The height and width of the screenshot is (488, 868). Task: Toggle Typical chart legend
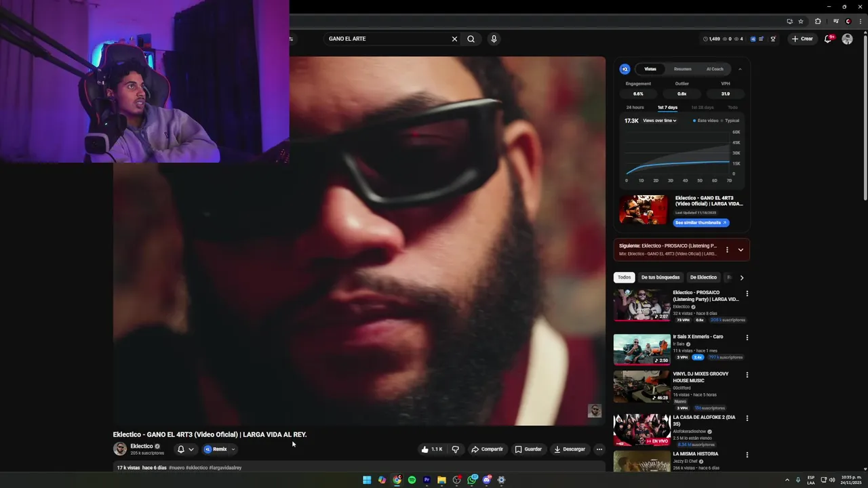(730, 121)
